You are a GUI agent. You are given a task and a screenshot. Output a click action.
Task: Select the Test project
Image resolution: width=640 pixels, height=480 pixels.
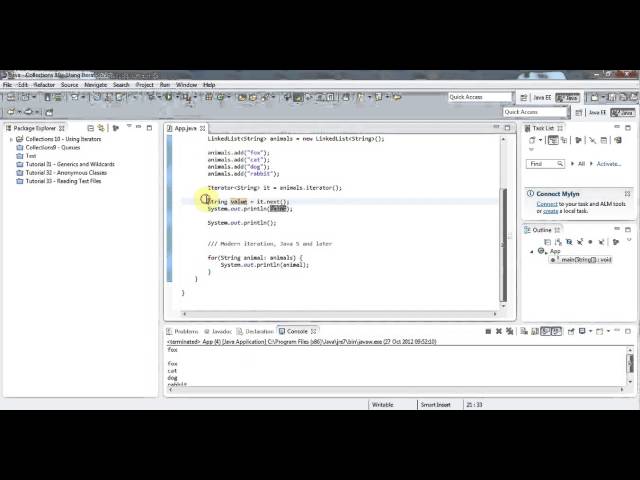point(31,156)
